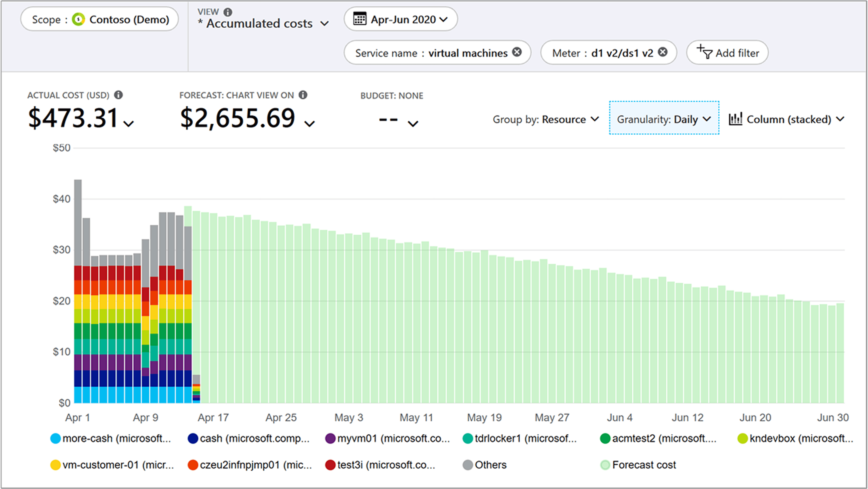This screenshot has height=489, width=868.
Task: Remove the Service name virtual machines filter
Action: coord(517,52)
